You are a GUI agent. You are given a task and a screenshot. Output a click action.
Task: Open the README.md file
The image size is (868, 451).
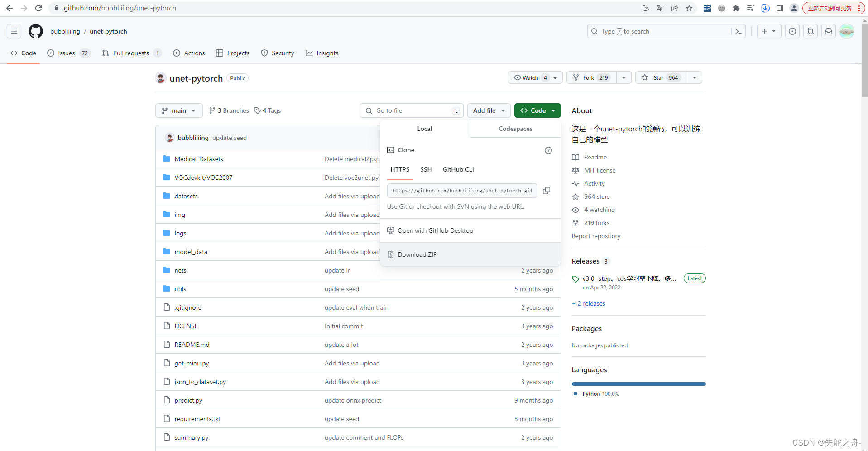192,345
